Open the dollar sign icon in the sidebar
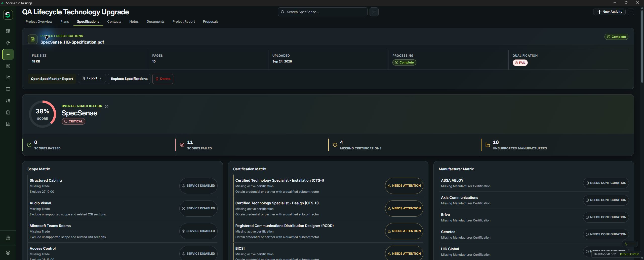This screenshot has height=260, width=644. pos(8,66)
